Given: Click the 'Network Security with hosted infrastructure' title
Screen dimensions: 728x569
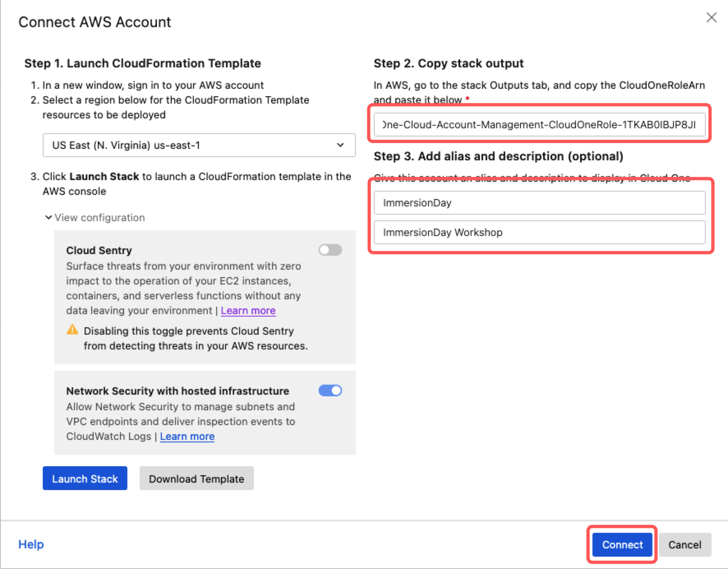Looking at the screenshot, I should click(178, 391).
